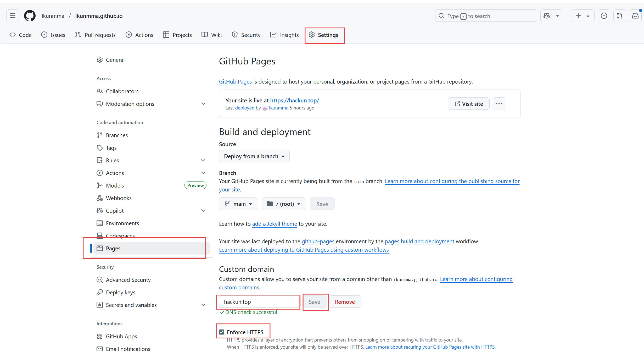Viewport: 644px width, 363px height.
Task: Expand Secrets and variables section
Action: click(203, 305)
